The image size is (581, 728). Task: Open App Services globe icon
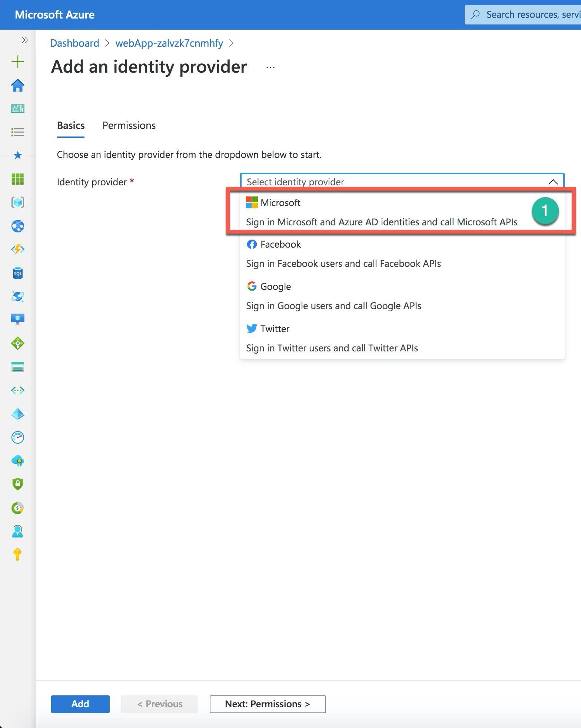coord(18,226)
